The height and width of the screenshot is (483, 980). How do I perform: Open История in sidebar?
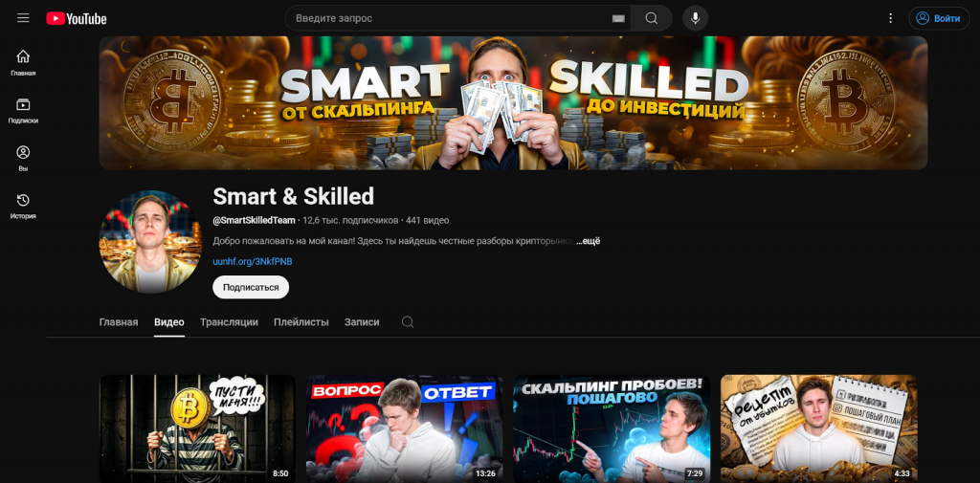pyautogui.click(x=23, y=207)
